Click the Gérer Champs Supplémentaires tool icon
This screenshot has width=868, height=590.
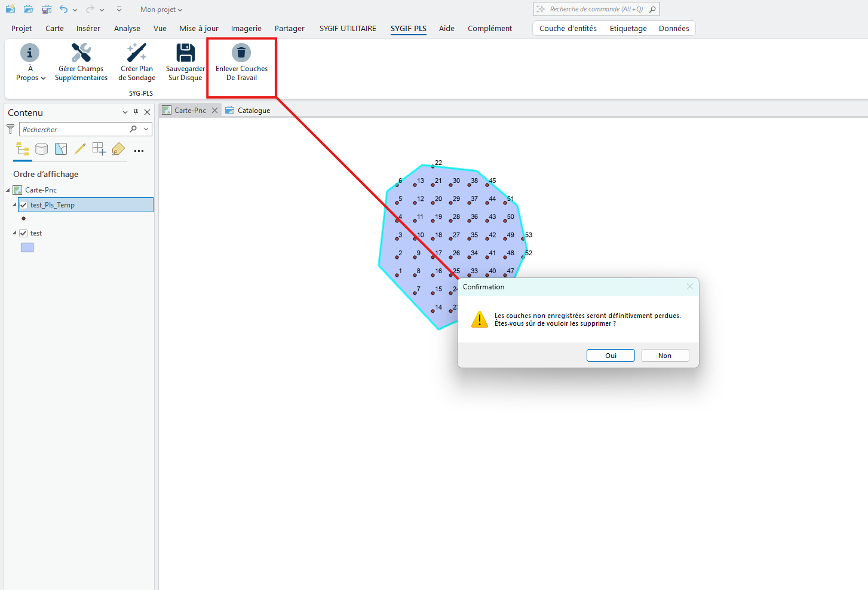coord(81,53)
